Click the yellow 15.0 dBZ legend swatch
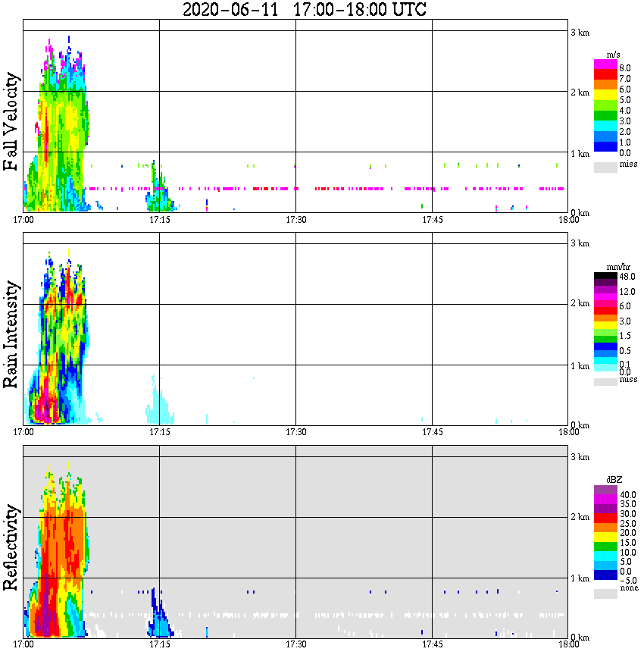This screenshot has width=644, height=658. [x=605, y=537]
